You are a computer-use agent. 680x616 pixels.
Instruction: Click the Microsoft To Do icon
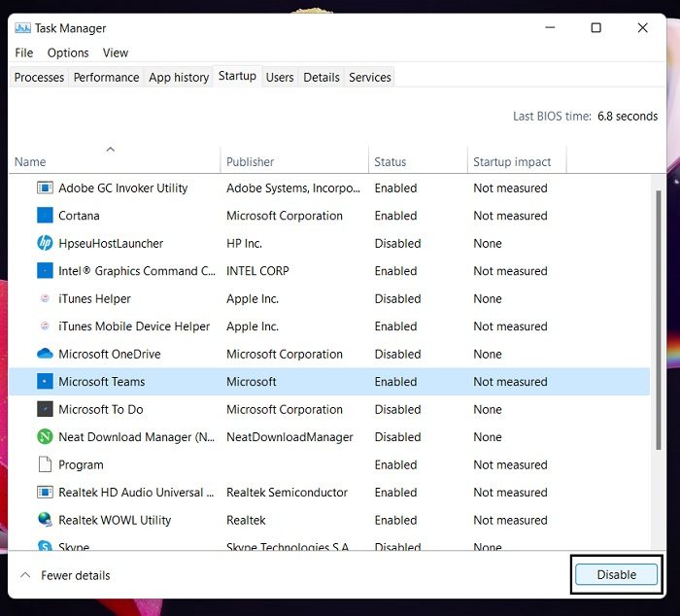click(45, 410)
